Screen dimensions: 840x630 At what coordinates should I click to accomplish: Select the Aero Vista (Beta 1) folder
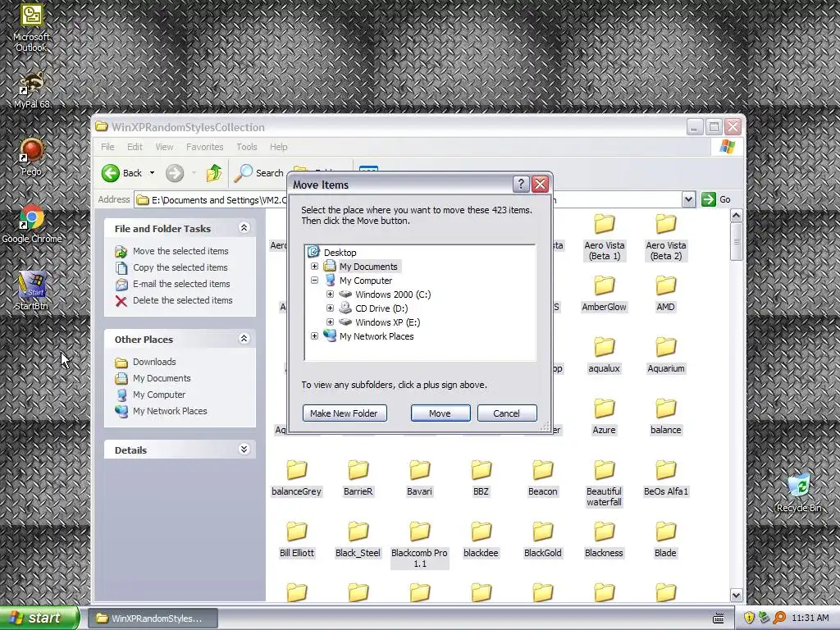pos(605,237)
